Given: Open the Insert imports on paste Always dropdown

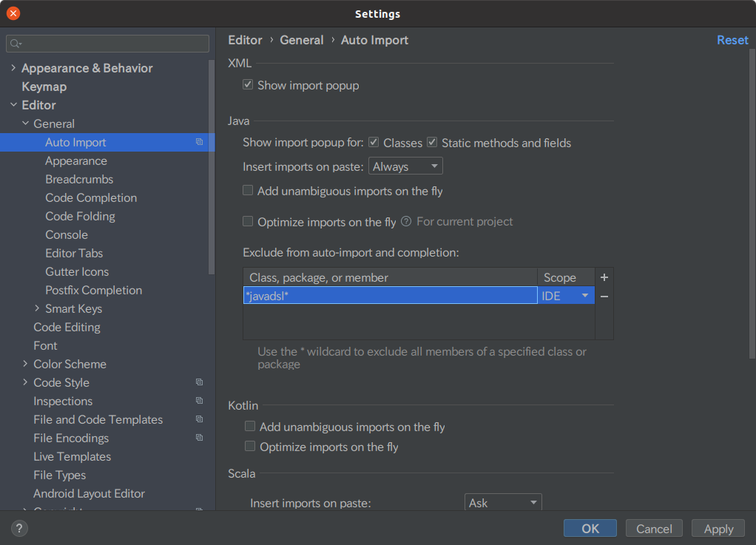Looking at the screenshot, I should [405, 167].
